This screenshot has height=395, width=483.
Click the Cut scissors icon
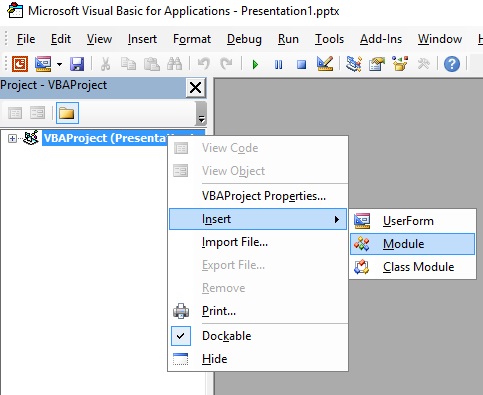105,64
